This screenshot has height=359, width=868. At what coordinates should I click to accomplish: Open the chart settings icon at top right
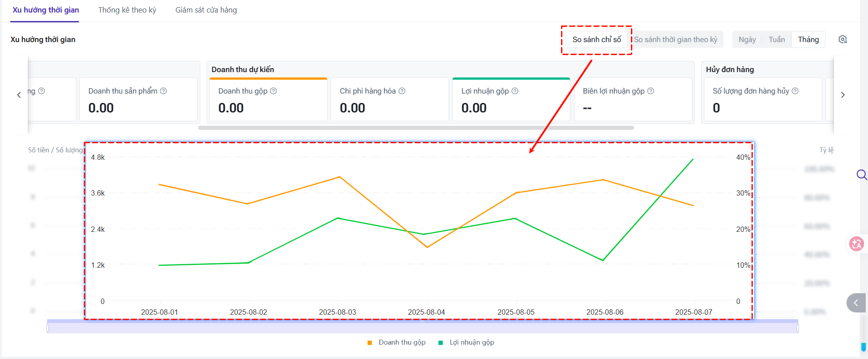pos(842,39)
